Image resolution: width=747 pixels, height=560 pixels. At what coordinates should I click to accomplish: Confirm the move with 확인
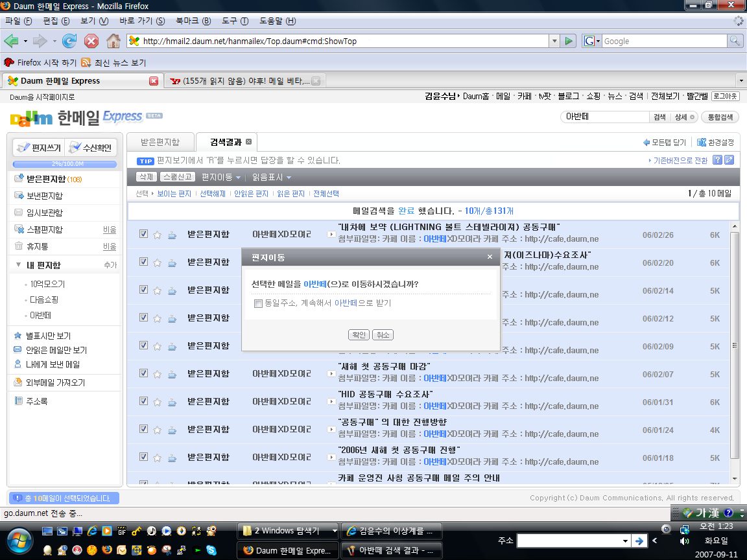(x=359, y=334)
